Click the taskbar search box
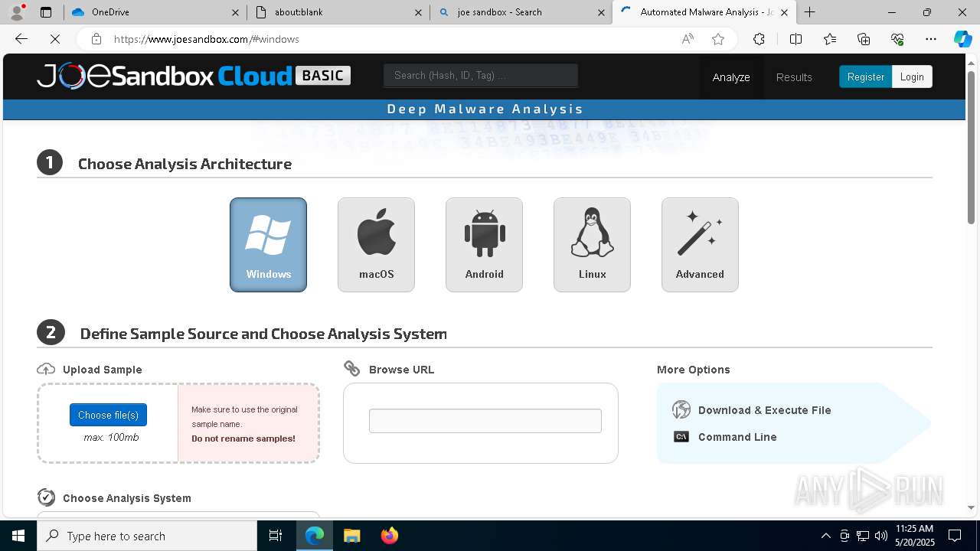This screenshot has width=980, height=551. [147, 536]
